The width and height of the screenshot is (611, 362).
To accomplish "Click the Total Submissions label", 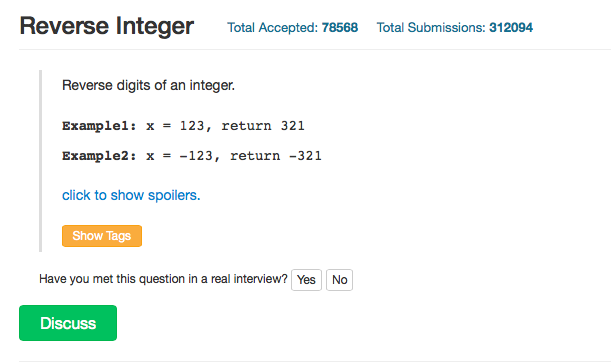I will pyautogui.click(x=431, y=28).
